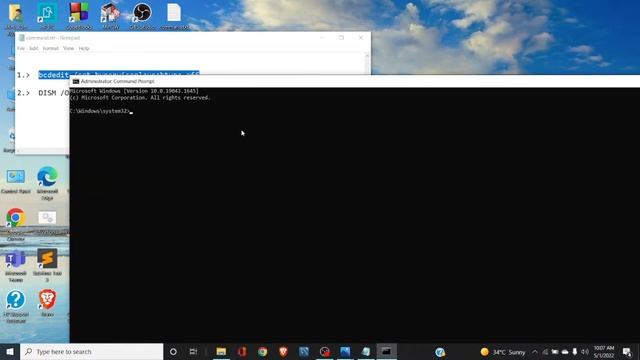Open the Photos app taskbar icon
This screenshot has width=640, height=360.
[345, 351]
